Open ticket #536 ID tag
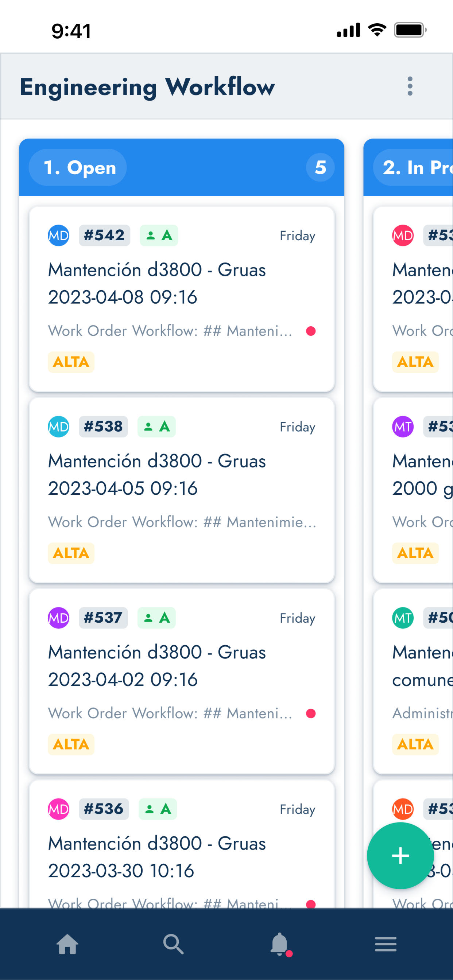The image size is (453, 980). (x=104, y=809)
